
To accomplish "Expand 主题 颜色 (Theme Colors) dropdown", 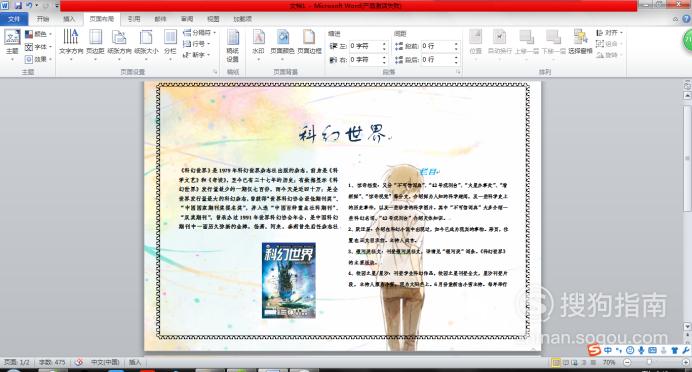I will 38,34.
